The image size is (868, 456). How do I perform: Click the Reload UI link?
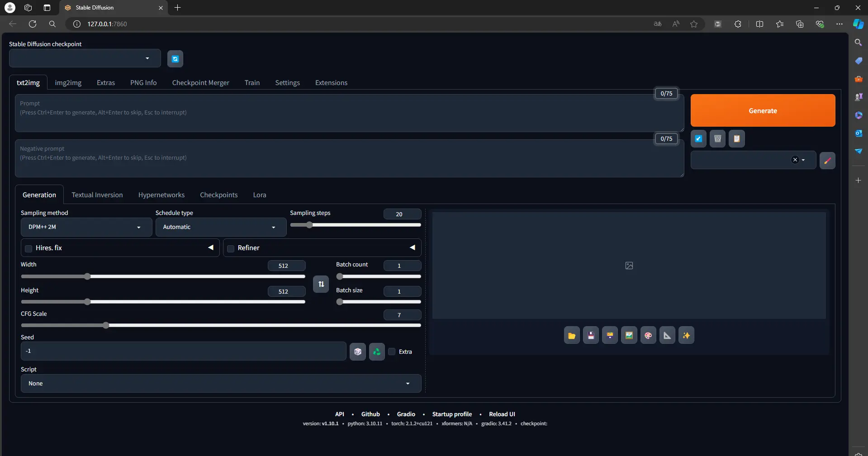coord(502,414)
